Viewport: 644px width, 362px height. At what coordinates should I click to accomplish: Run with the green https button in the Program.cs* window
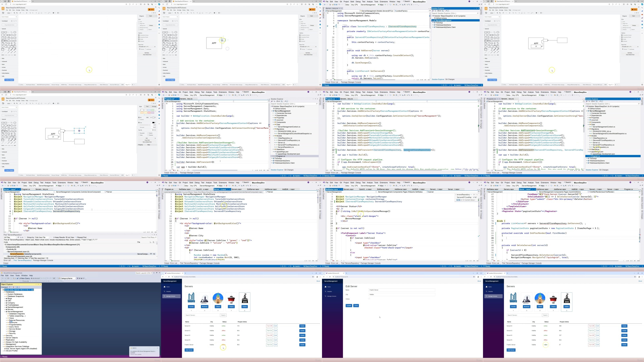click(220, 95)
